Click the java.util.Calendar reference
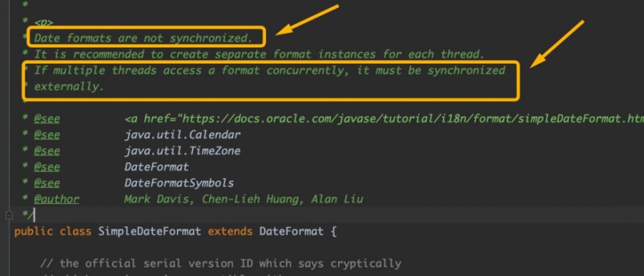 coord(182,135)
